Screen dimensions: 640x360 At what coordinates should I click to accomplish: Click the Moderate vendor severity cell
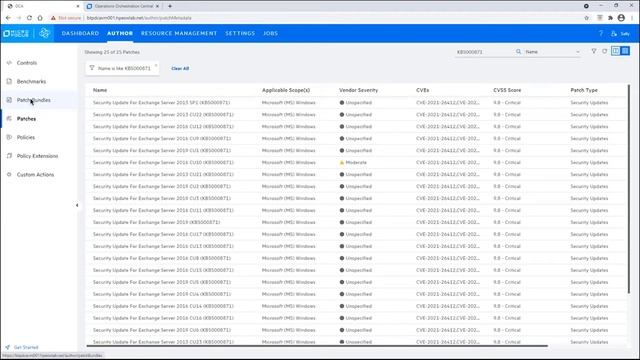[353, 162]
